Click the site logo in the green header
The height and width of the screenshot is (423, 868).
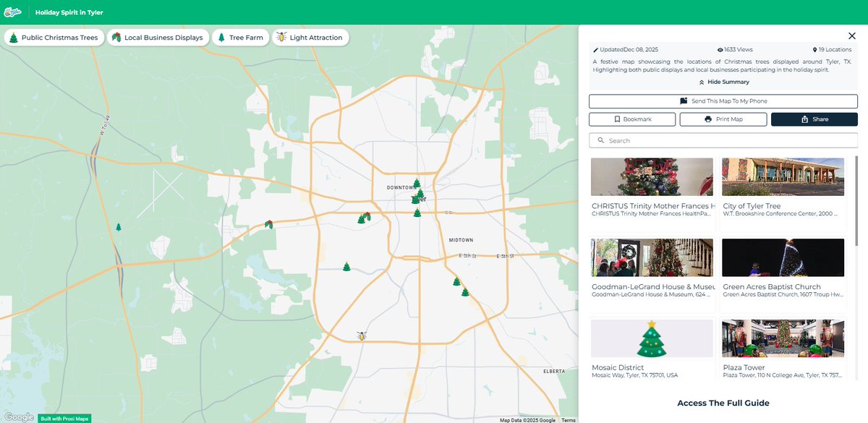click(x=14, y=12)
